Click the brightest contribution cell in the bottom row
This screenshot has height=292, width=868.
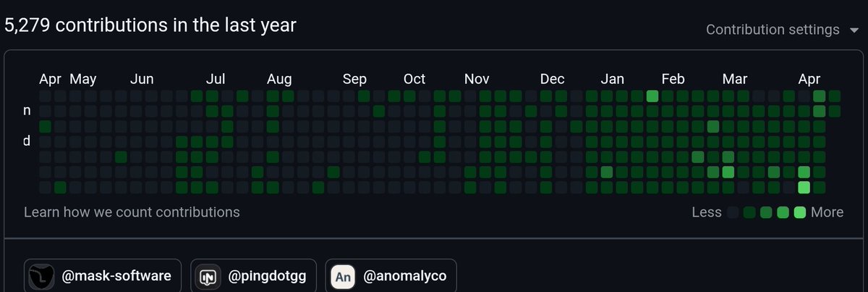pyautogui.click(x=804, y=188)
